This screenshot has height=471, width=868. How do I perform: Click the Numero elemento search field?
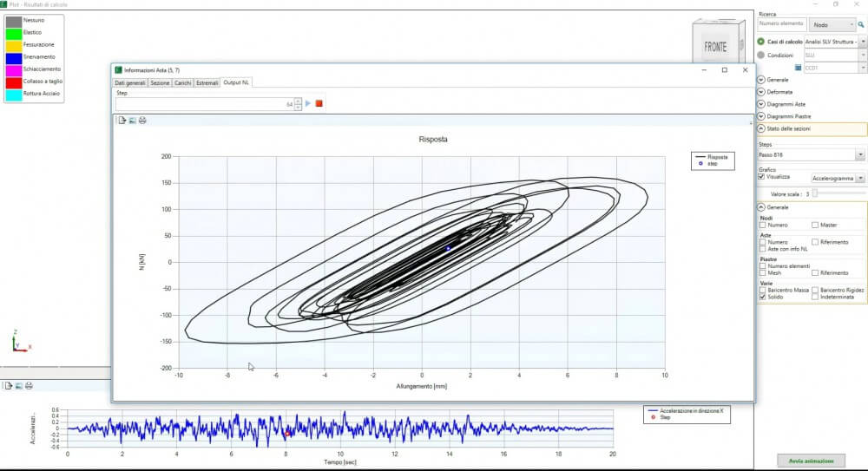(x=781, y=23)
